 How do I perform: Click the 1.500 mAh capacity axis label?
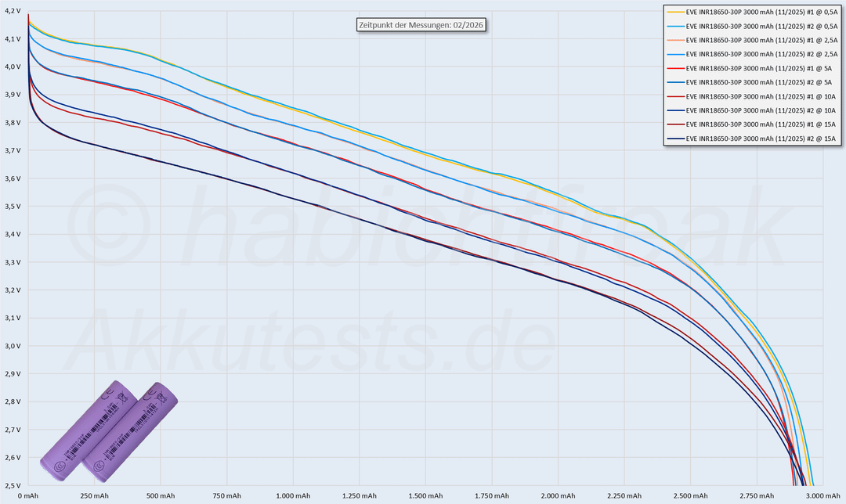coord(425,496)
